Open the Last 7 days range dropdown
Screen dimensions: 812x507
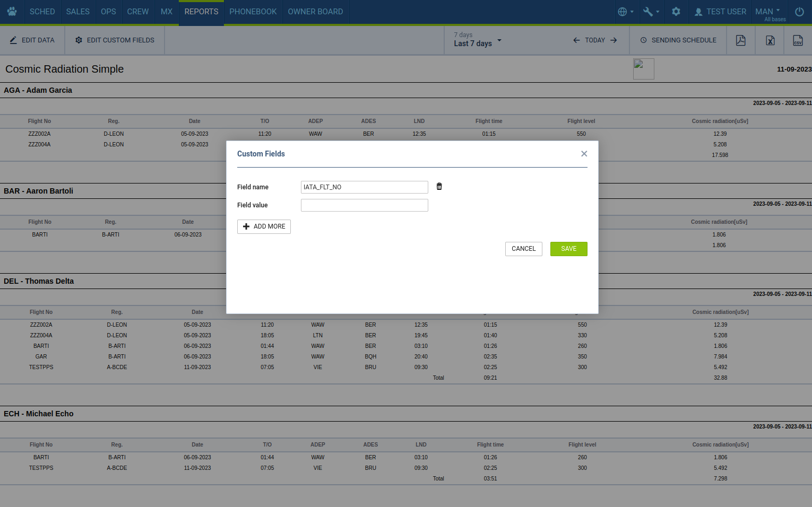[x=477, y=40]
